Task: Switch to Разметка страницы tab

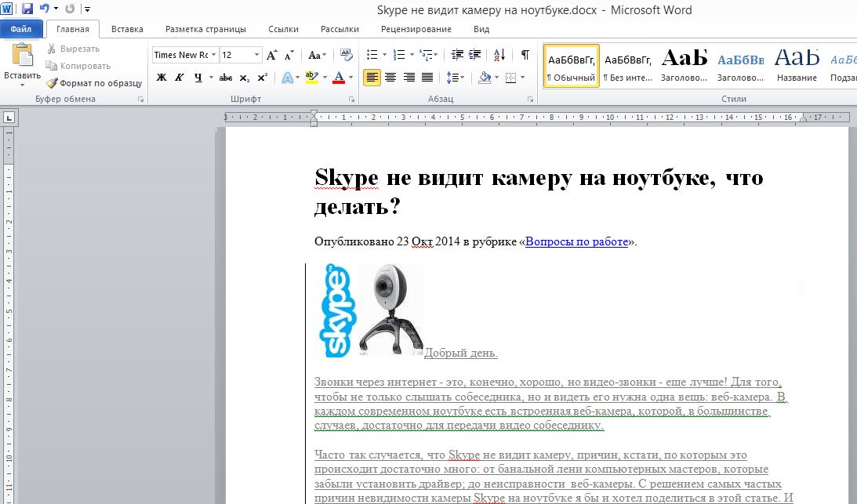Action: [x=205, y=29]
